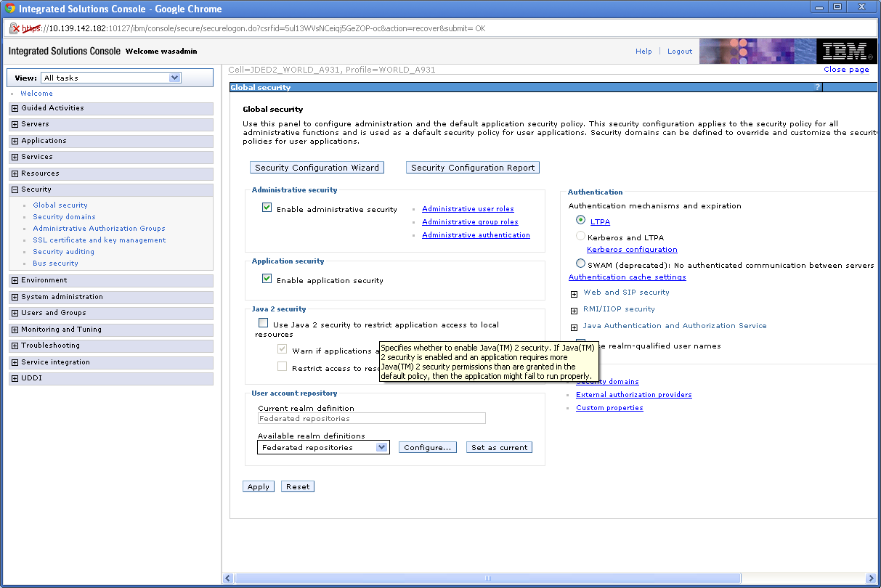
Task: Enable Use Java 2 security checkbox
Action: tap(263, 323)
